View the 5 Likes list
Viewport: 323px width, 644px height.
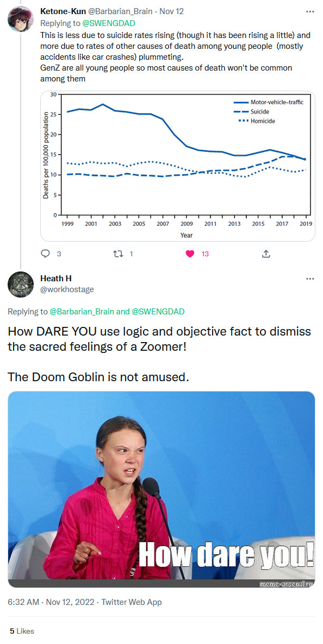[x=22, y=631]
